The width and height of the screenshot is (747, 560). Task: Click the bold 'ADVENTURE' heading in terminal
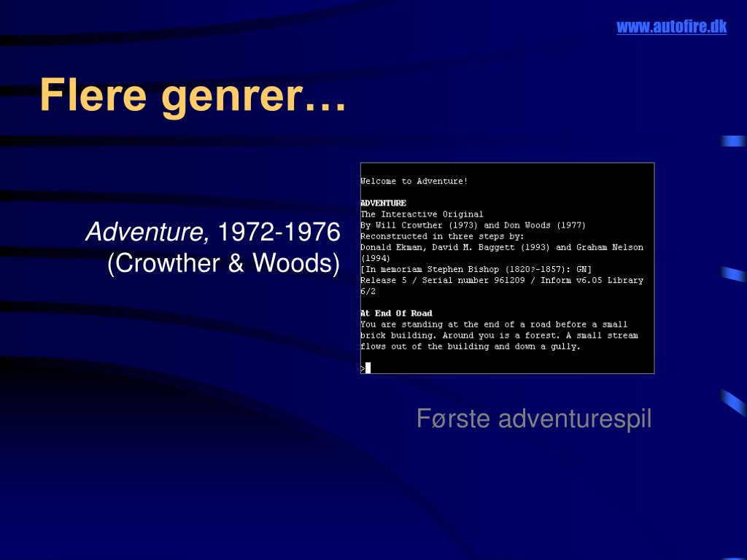point(384,203)
